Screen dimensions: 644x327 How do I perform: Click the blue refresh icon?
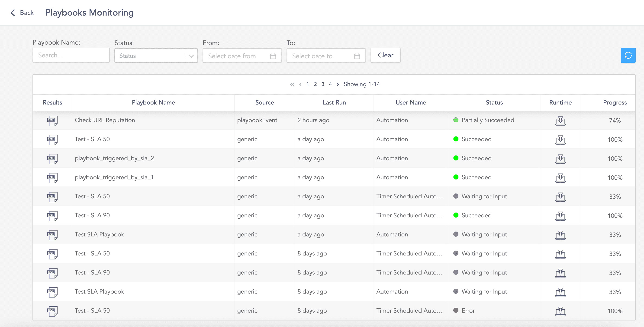tap(628, 55)
